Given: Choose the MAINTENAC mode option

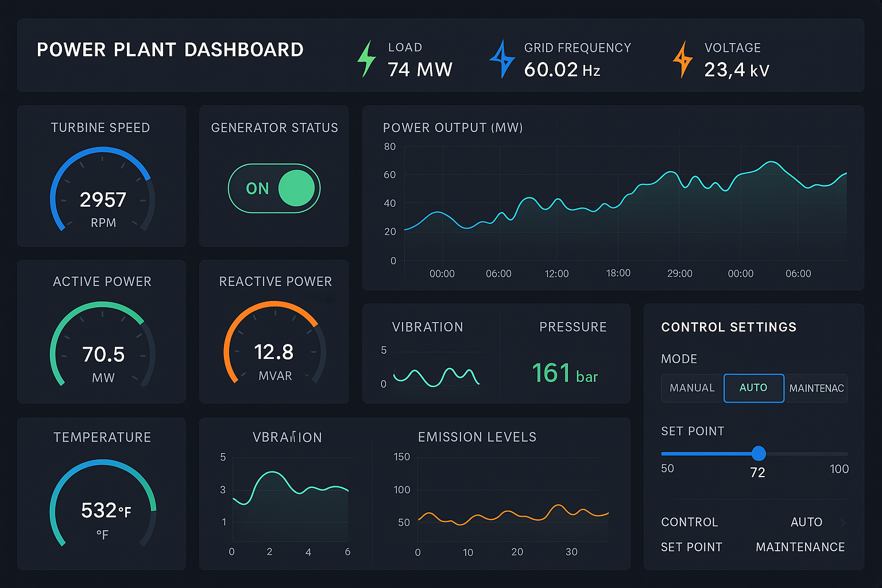Looking at the screenshot, I should 816,388.
